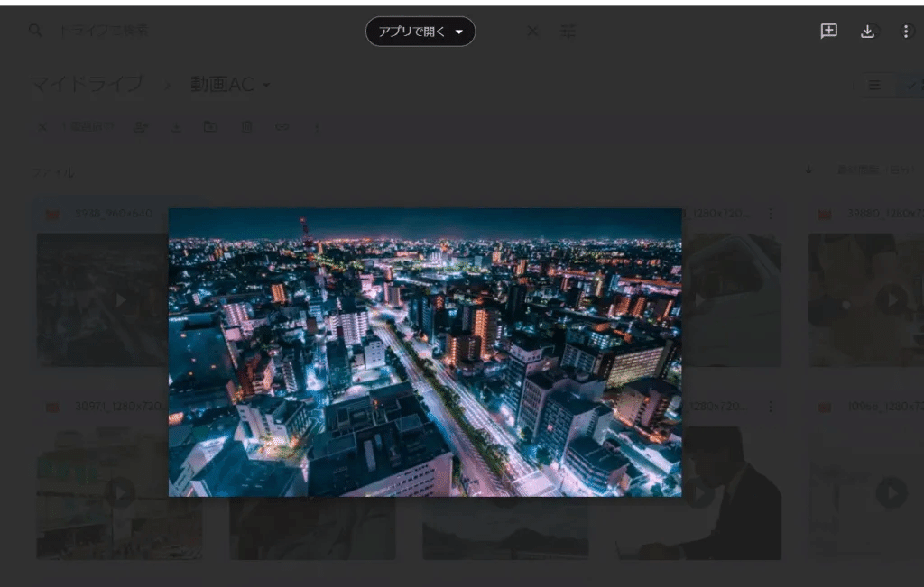
Task: Select the file named 30971_1280x720
Action: [121, 407]
